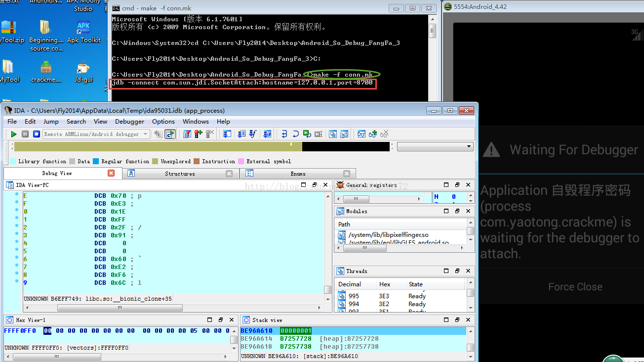Click the Run to cursor icon
The width and height of the screenshot is (644, 362).
pos(319,134)
